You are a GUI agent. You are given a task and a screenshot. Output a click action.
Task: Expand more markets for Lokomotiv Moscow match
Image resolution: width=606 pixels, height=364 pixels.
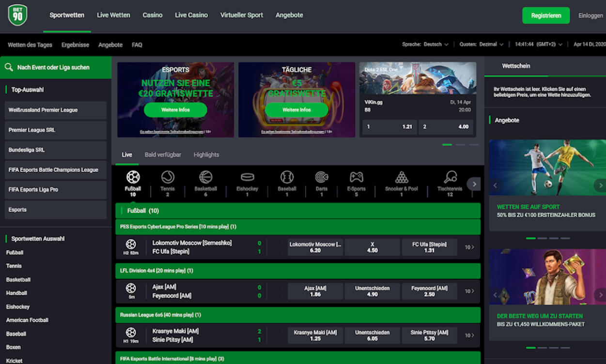(469, 247)
